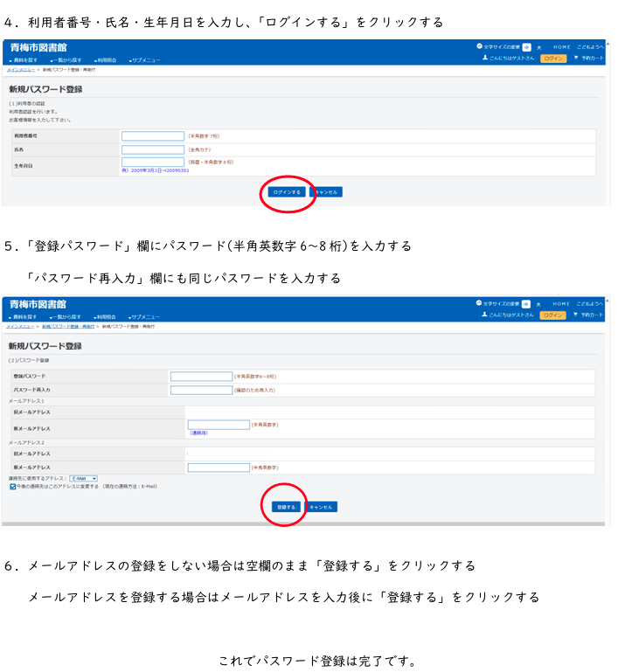Click the 青梅市図書館 logo in the top header
Viewport: 625px width, 672px height.
(x=38, y=47)
